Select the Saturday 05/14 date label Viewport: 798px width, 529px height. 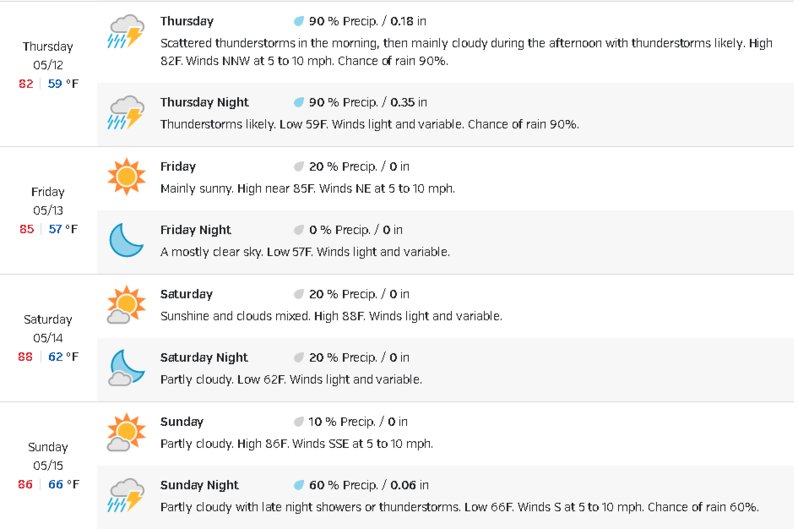[x=48, y=329]
